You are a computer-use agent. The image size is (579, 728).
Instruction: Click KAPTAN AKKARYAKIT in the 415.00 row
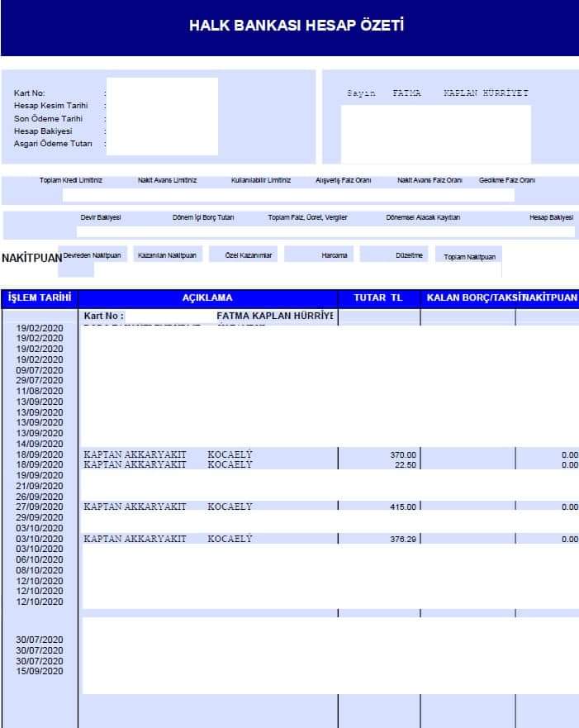pyautogui.click(x=135, y=507)
